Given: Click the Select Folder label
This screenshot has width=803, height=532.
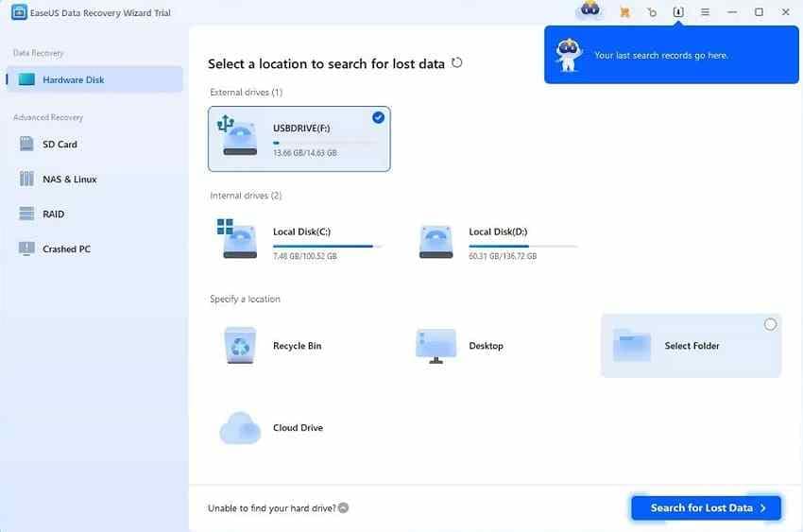Looking at the screenshot, I should point(692,346).
